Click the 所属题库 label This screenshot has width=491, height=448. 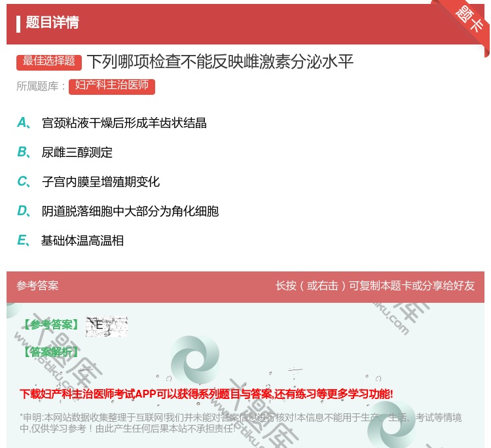point(41,86)
